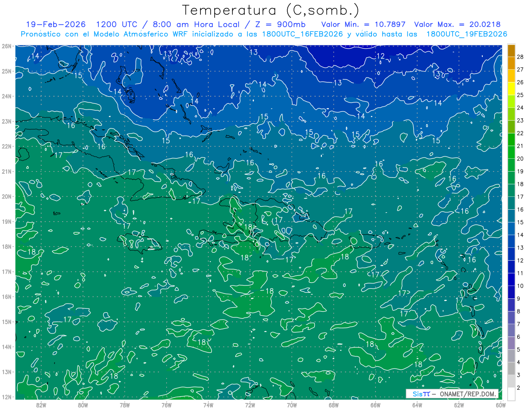This screenshot has width=532, height=411.
Task: Click the color scale label '22'
Action: click(520, 133)
